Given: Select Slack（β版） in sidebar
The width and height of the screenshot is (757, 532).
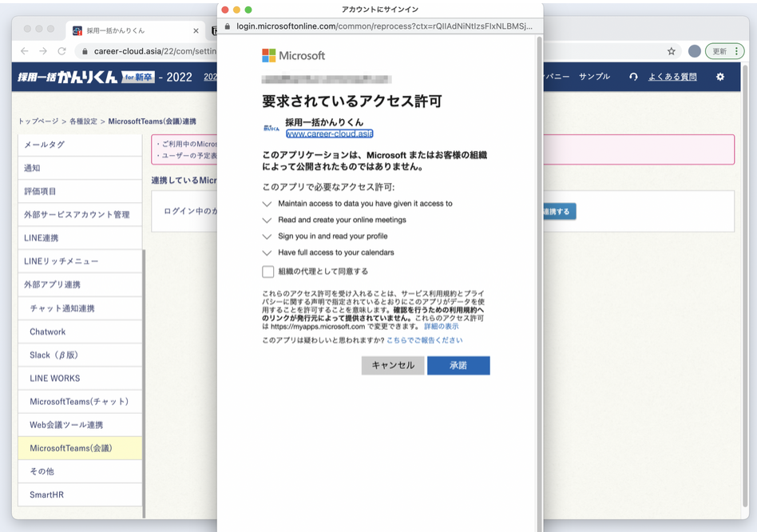Looking at the screenshot, I should (80, 355).
